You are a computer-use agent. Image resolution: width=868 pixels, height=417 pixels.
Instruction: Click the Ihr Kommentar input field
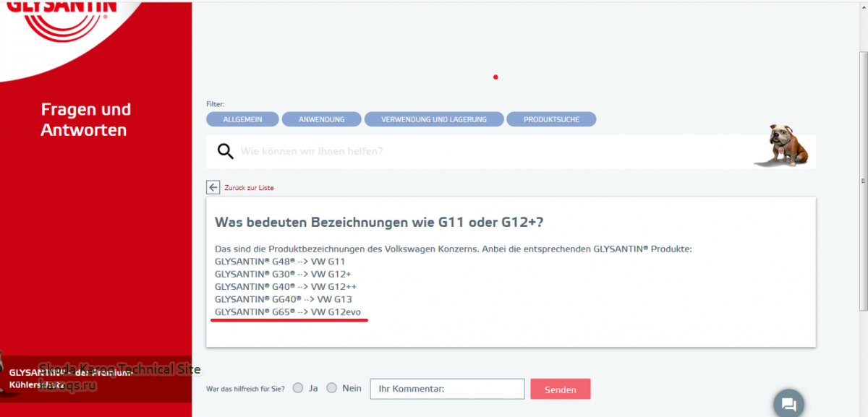pos(447,389)
